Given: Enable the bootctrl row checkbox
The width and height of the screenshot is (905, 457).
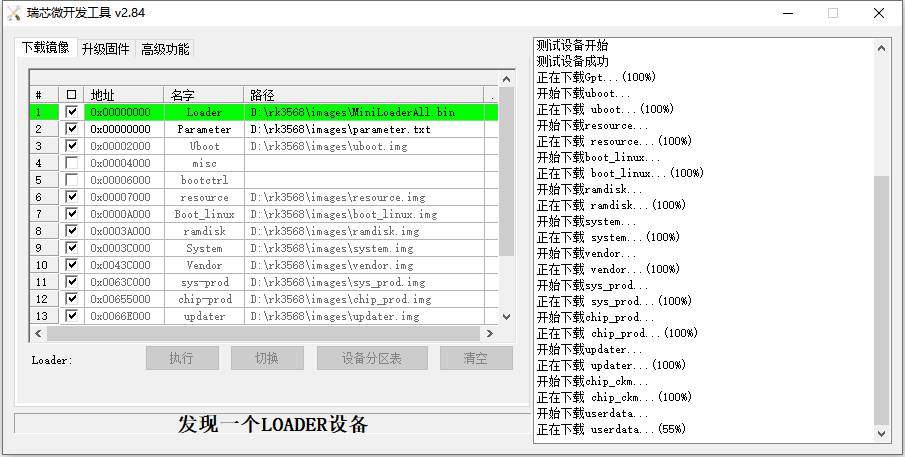Looking at the screenshot, I should point(72,180).
